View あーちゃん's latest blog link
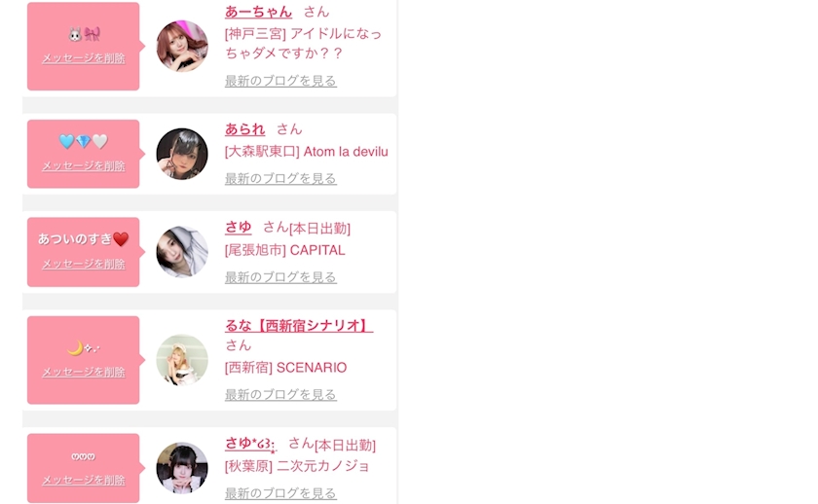 click(x=280, y=81)
